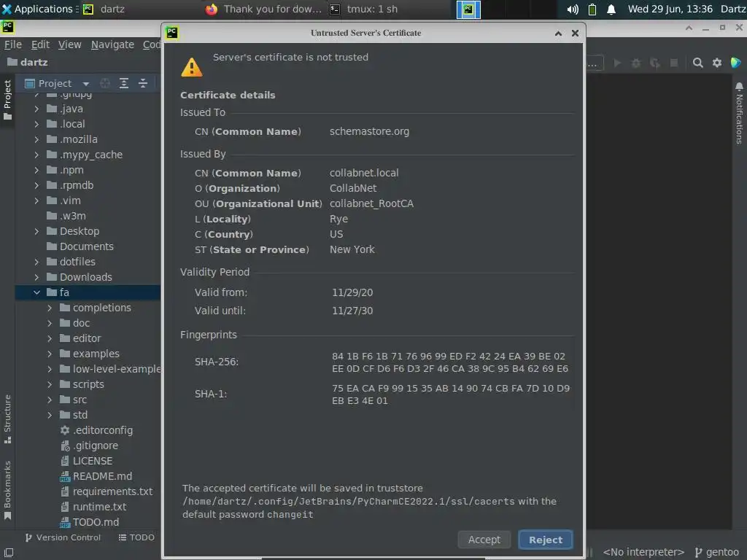Expand the Desktop folder
747x560 pixels.
coord(36,231)
